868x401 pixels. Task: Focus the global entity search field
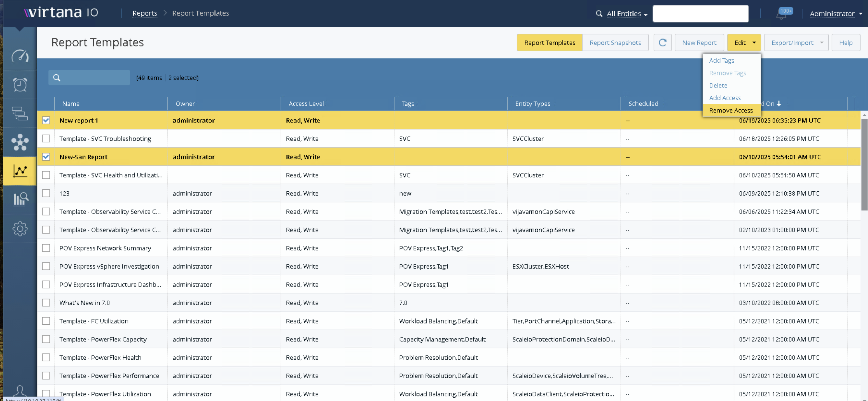coord(700,14)
